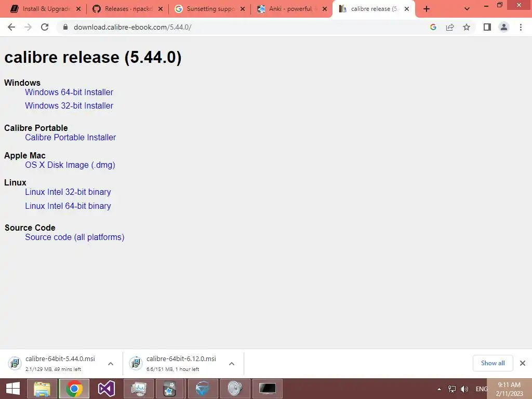532x399 pixels.
Task: Open the Chrome three-dot menu
Action: pyautogui.click(x=521, y=27)
